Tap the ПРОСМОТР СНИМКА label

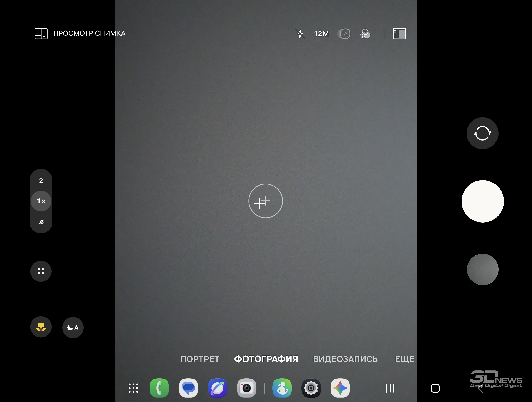click(x=90, y=33)
